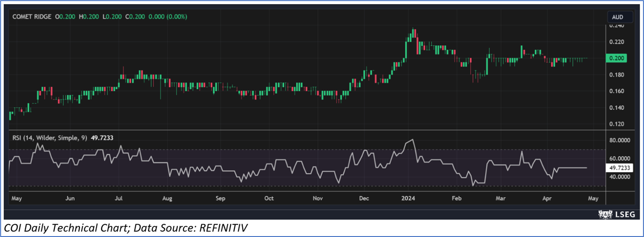This screenshot has height=237, width=644.
Task: Click the 0.000 (0.00%) change value
Action: 167,17
